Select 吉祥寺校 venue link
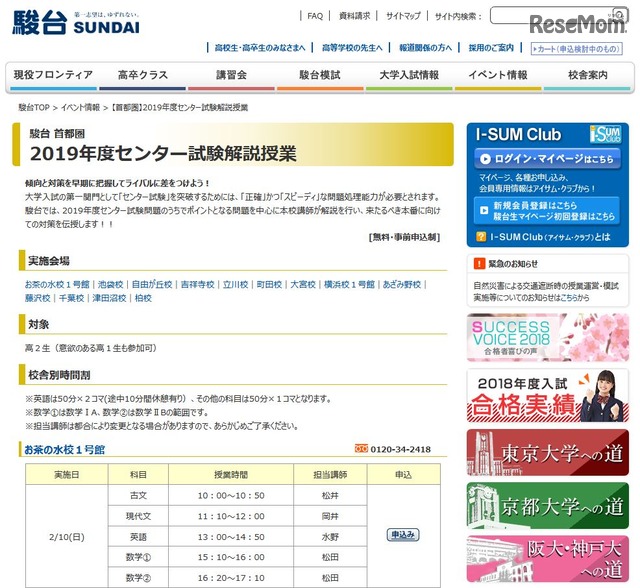Screen dimensions: 640x588 click(x=198, y=284)
